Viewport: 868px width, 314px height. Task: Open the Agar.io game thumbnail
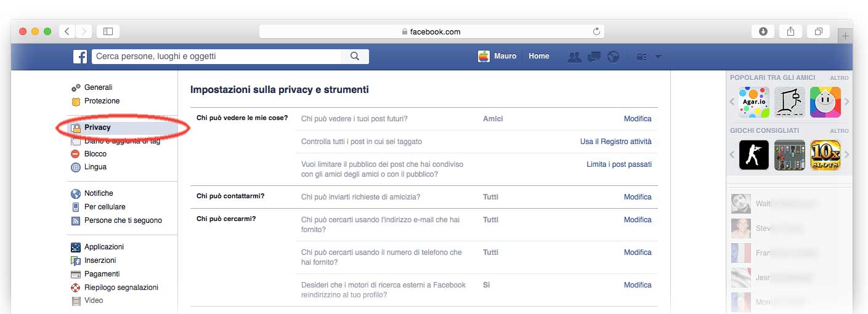754,102
